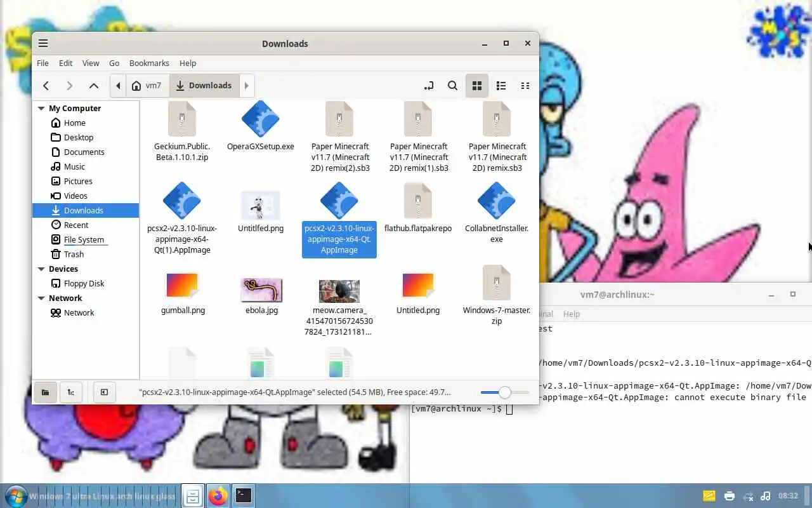The image size is (812, 508).
Task: Select CollabnetInstaller.exe file icon
Action: tap(497, 201)
